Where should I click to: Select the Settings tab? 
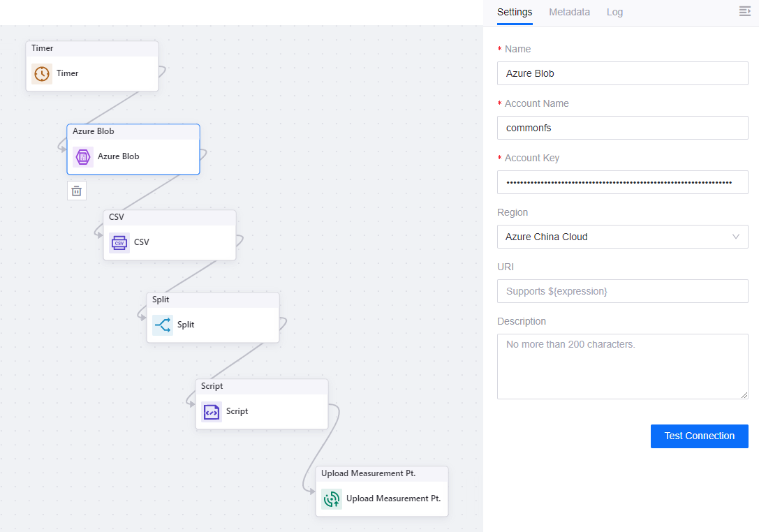pyautogui.click(x=515, y=12)
